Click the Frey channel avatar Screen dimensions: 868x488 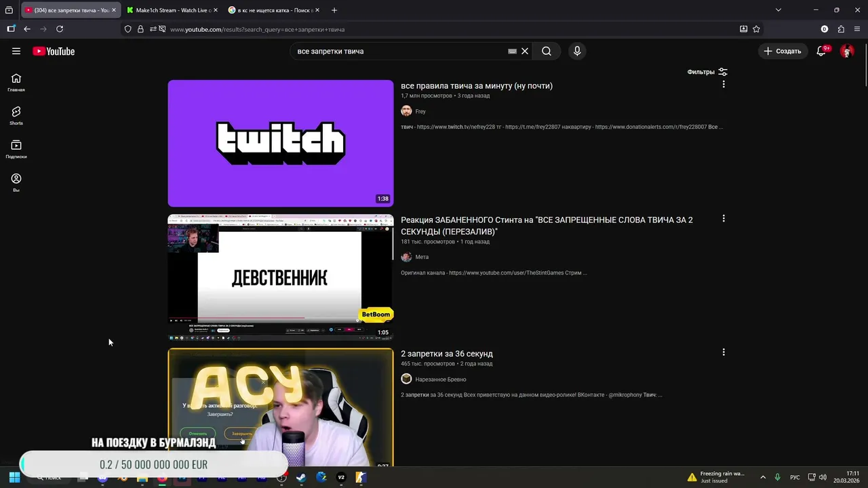click(x=406, y=111)
